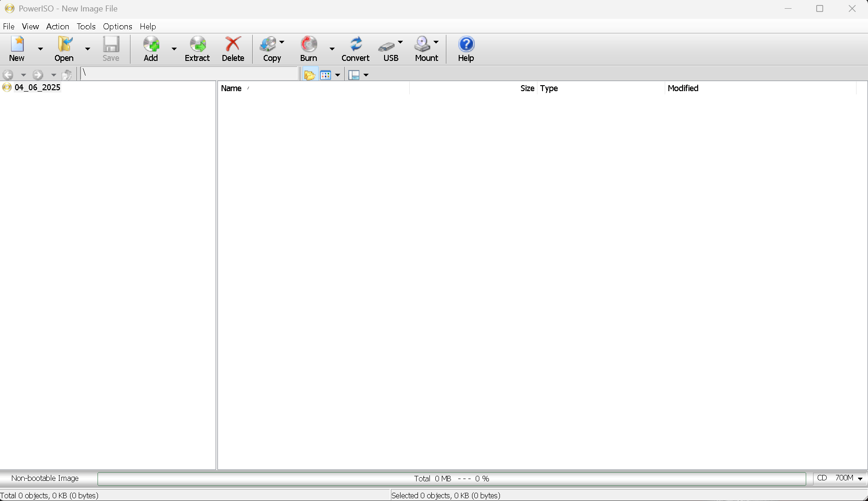
Task: Open the Forward history dropdown arrow
Action: [54, 75]
